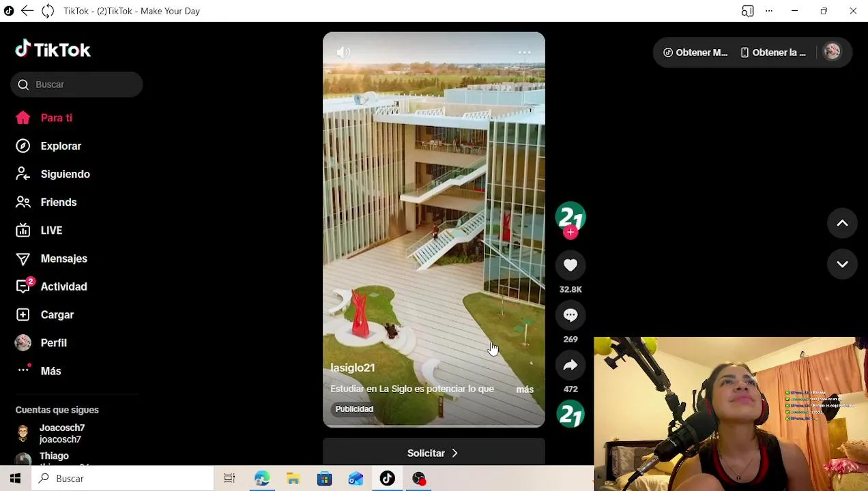The height and width of the screenshot is (491, 868).
Task: Click the Buscar search field in TikTok
Action: click(x=76, y=85)
